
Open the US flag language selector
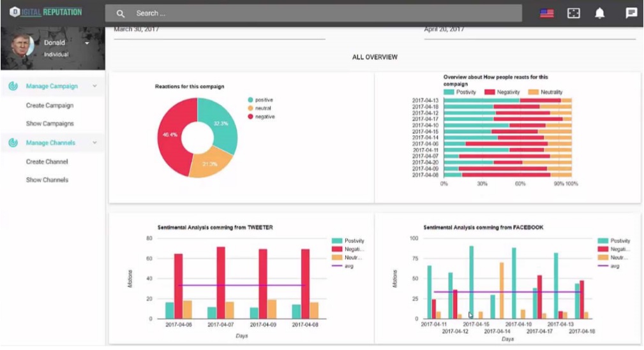(546, 13)
